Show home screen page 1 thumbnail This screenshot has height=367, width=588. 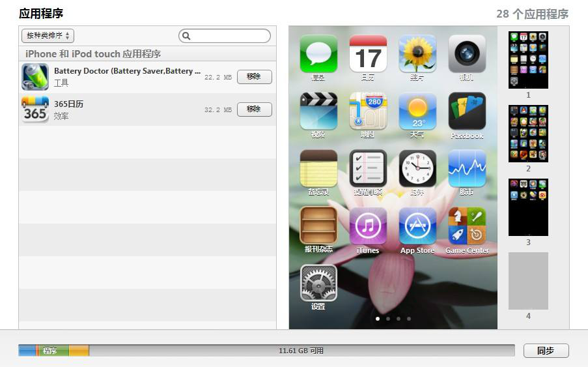click(x=528, y=60)
